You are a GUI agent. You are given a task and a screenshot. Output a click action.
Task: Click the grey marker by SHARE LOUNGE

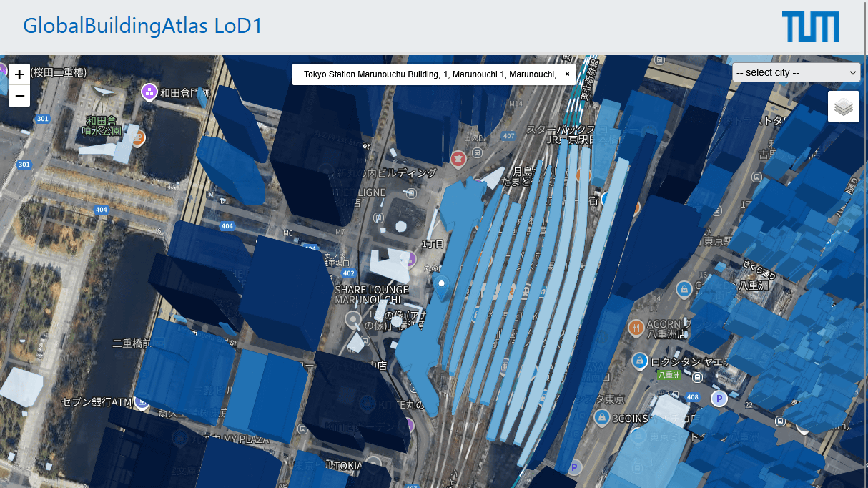click(x=352, y=318)
